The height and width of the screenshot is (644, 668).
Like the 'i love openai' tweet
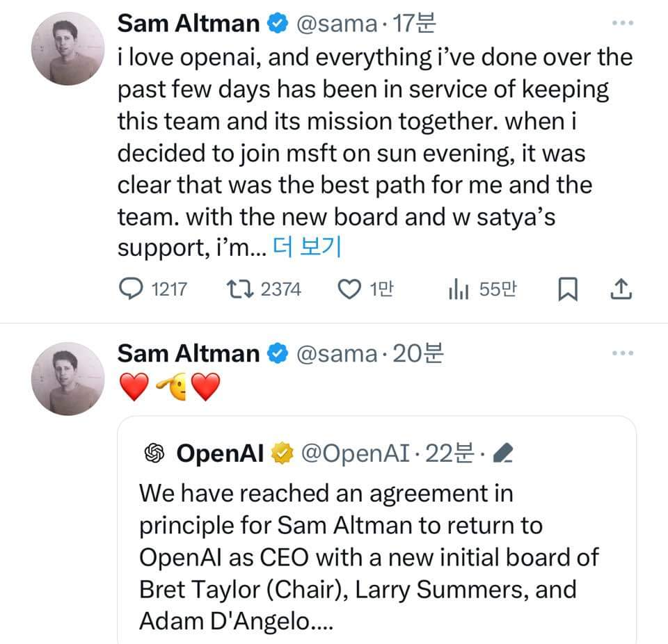[349, 289]
